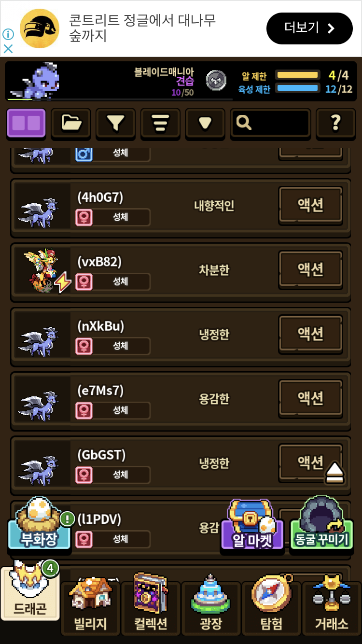This screenshot has width=362, height=644.
Task: Expand the down-triangle dropdown in toolbar
Action: point(205,123)
